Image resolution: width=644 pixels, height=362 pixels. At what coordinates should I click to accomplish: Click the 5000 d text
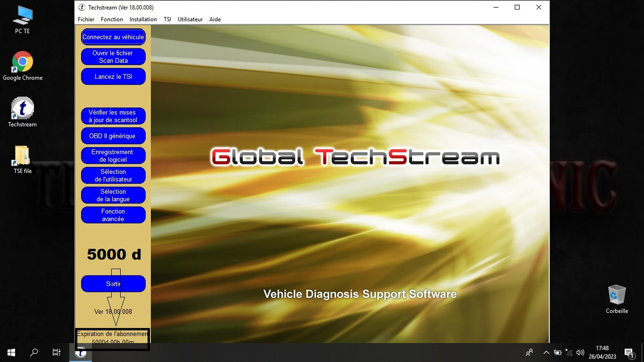click(x=114, y=254)
